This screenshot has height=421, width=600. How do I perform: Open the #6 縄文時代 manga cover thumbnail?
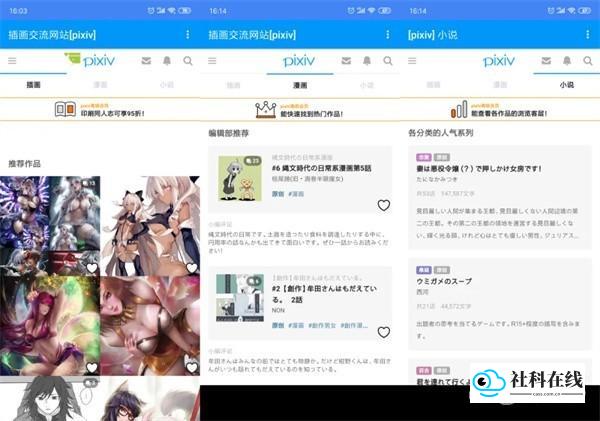point(240,178)
